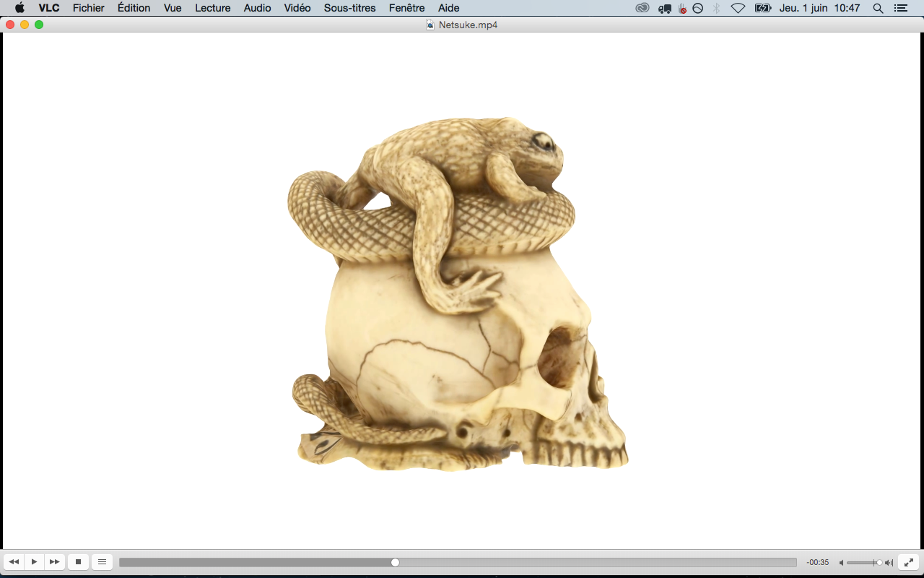
Task: Click the file proxy icon beside Netsuke.mp4
Action: [x=431, y=25]
